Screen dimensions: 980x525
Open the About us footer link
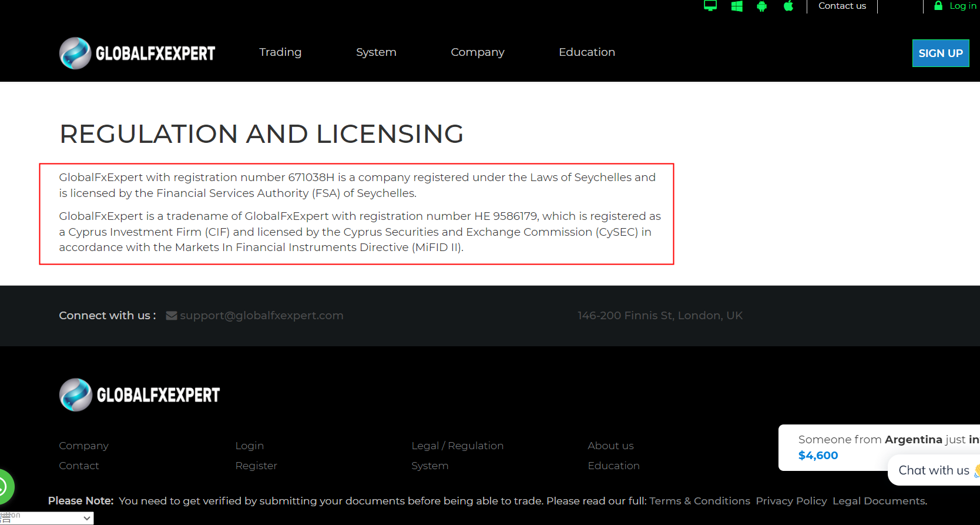pyautogui.click(x=611, y=446)
